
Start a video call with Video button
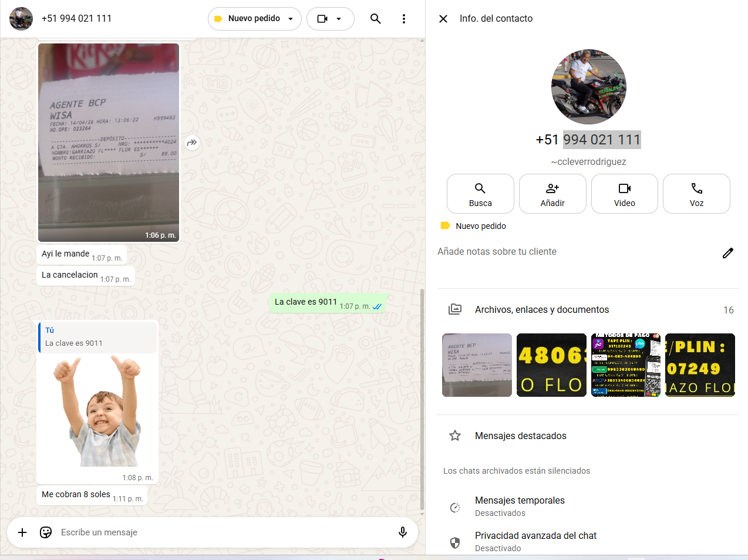pyautogui.click(x=624, y=194)
